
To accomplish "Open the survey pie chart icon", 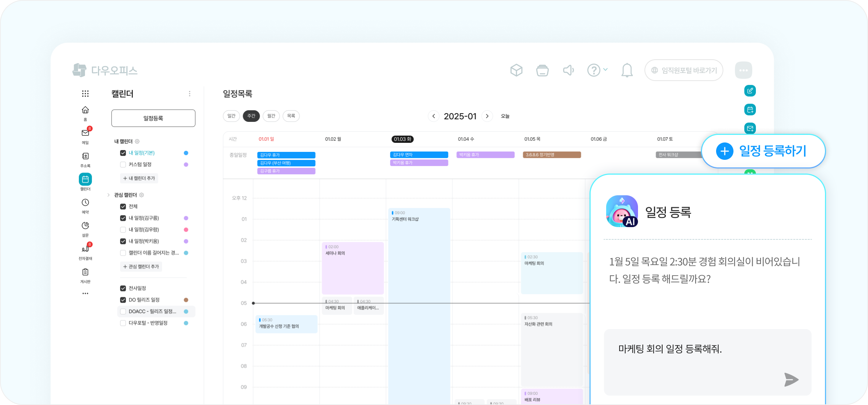I will [85, 226].
